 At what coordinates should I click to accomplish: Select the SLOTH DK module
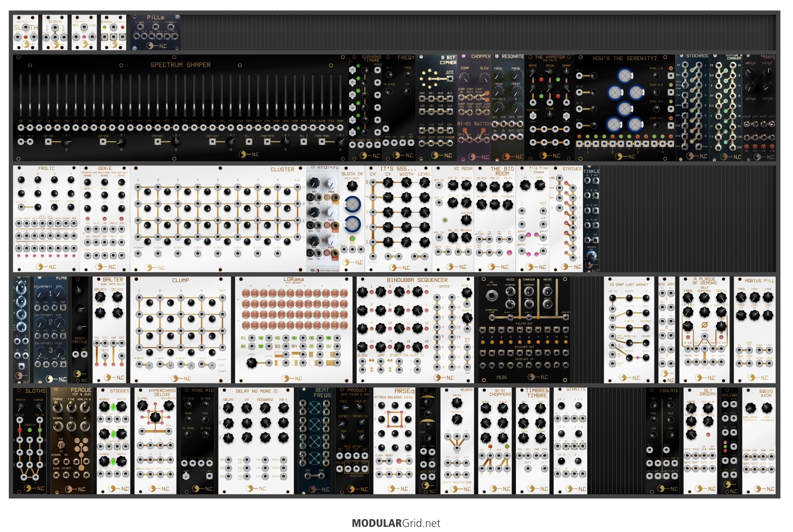352,219
